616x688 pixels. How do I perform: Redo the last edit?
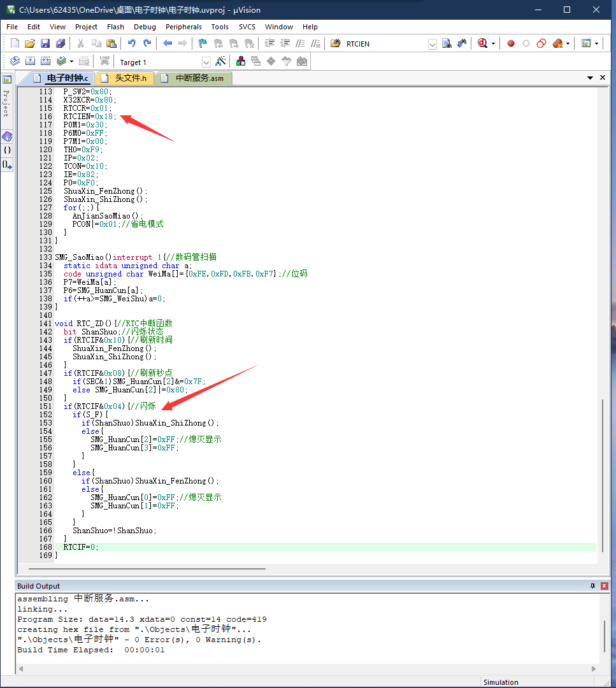click(x=147, y=43)
